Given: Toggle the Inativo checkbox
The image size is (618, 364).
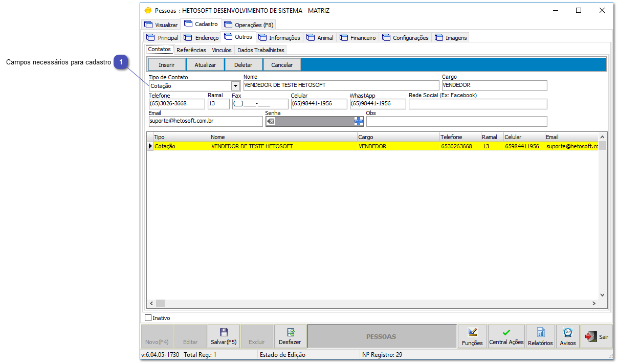Looking at the screenshot, I should click(148, 317).
